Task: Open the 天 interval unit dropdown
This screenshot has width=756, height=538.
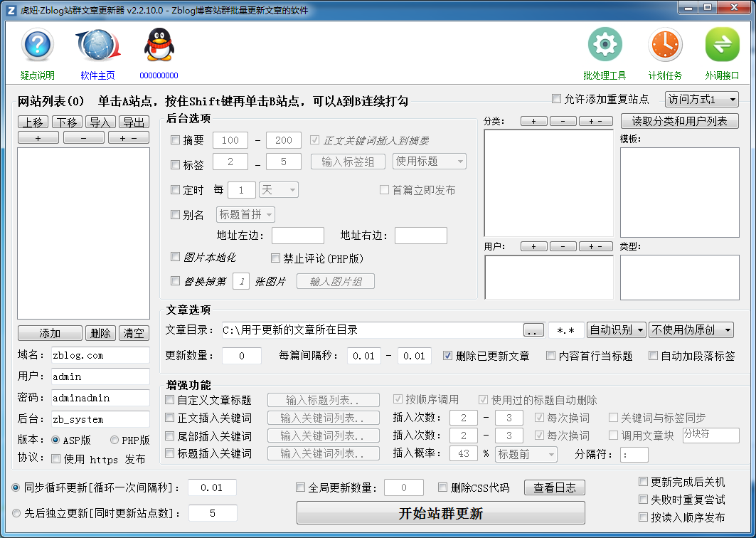Action: (x=279, y=189)
